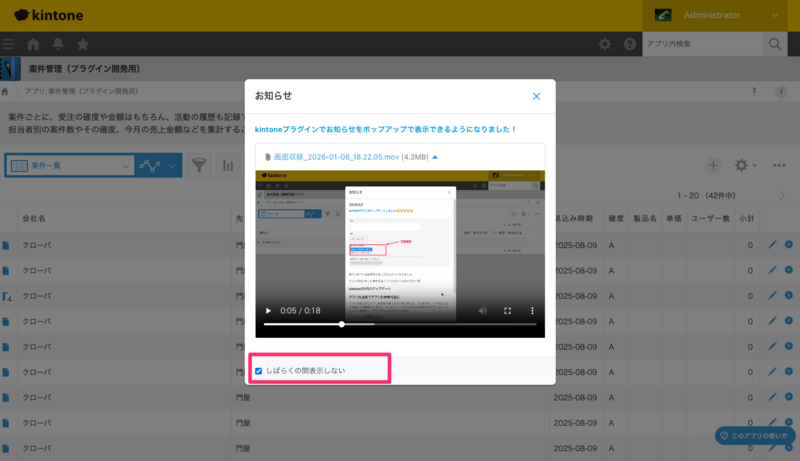Sort by 小計 column header
800x461 pixels.
tap(746, 218)
